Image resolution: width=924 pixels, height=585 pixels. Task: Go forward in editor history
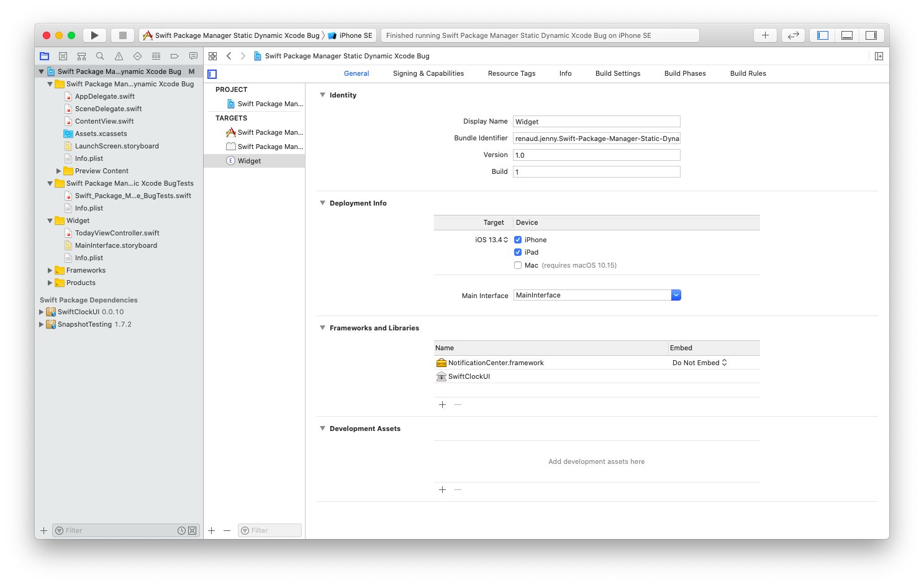243,56
